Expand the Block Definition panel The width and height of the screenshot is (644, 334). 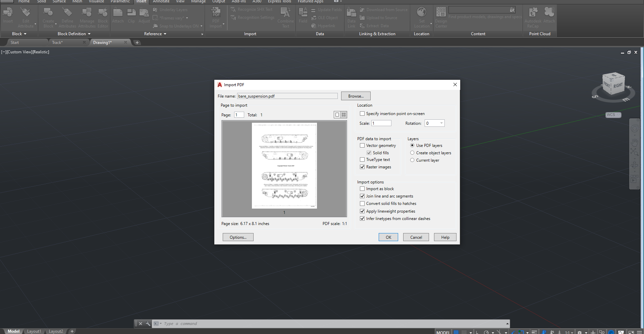click(89, 34)
